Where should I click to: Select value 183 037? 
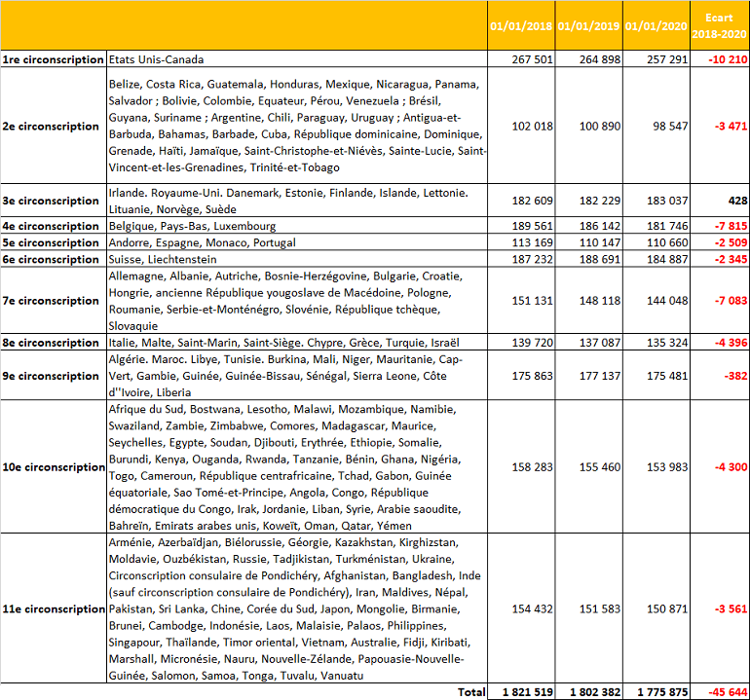tap(667, 201)
